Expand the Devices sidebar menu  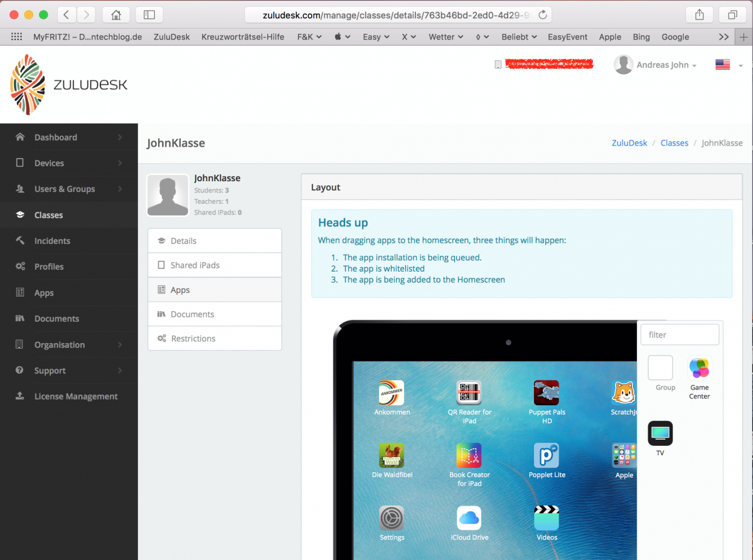(x=69, y=163)
